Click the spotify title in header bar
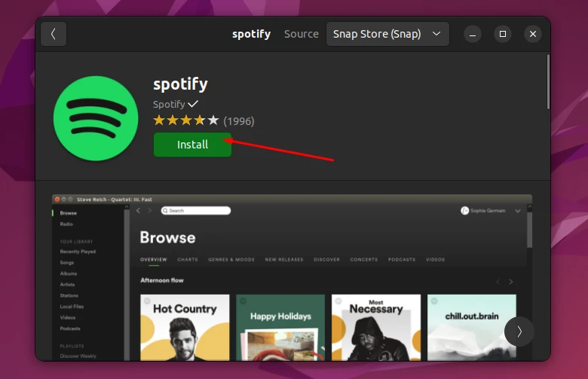The width and height of the screenshot is (588, 379). (251, 34)
